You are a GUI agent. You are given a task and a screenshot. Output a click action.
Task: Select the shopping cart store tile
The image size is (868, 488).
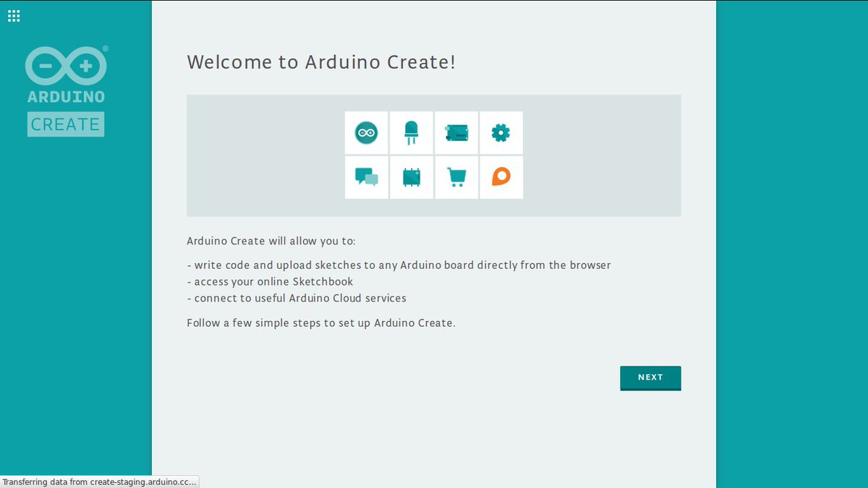point(456,177)
